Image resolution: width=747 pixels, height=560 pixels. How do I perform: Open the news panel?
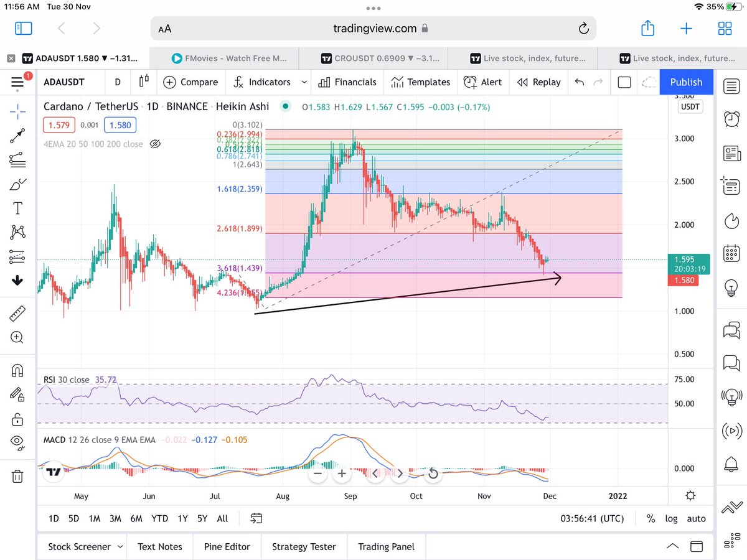click(731, 152)
